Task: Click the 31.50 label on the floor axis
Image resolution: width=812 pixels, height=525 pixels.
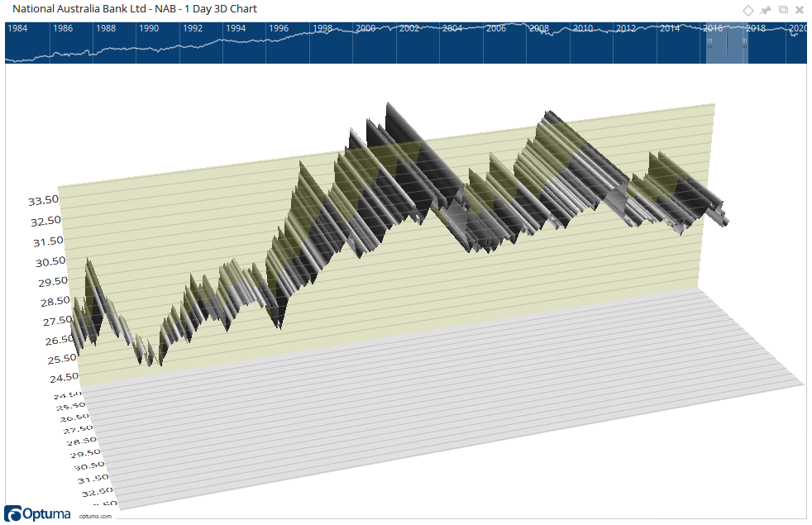Action: click(x=93, y=479)
